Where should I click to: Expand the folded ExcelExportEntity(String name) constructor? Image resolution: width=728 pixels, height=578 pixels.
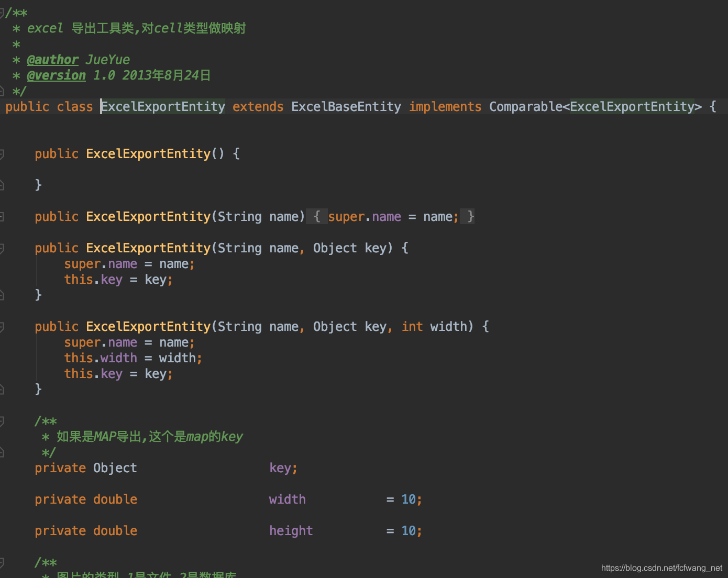tap(2, 217)
